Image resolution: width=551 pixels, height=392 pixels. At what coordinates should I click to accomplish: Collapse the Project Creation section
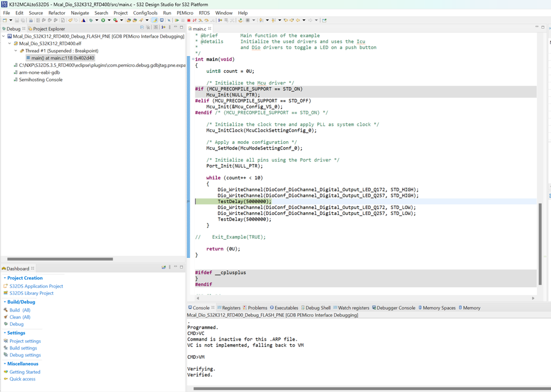(x=4, y=278)
